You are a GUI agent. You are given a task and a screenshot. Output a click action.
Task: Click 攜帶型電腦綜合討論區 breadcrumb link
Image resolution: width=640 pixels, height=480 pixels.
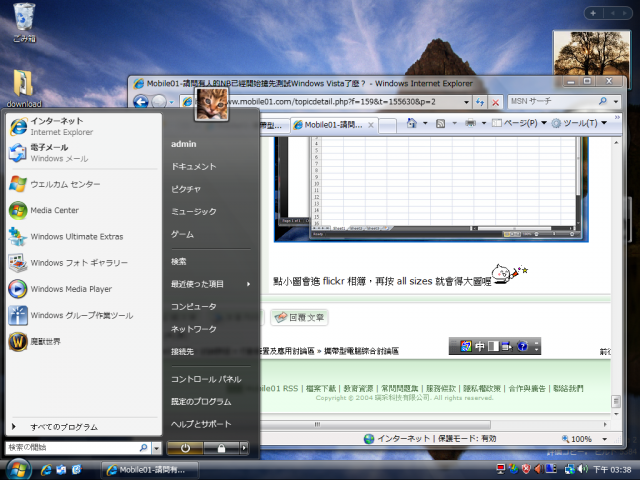click(361, 351)
